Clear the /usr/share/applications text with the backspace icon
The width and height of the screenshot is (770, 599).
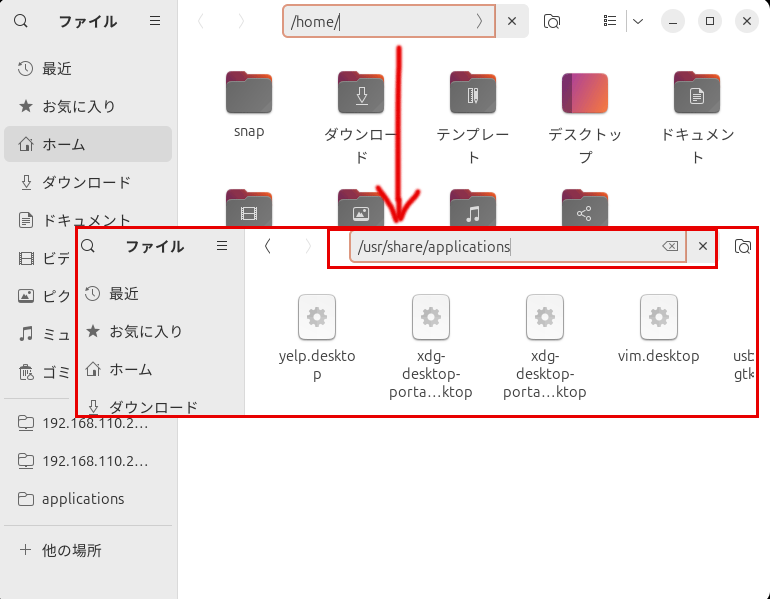[670, 246]
